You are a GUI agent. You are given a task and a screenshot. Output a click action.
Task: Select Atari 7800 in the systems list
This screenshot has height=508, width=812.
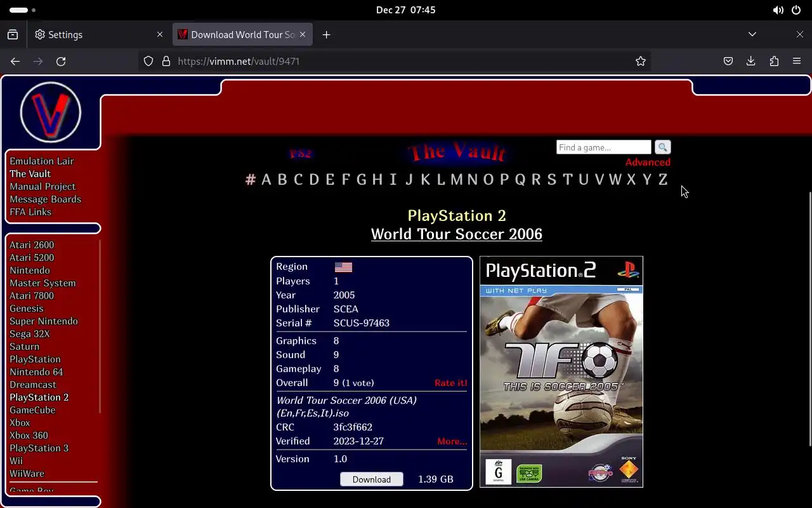(x=32, y=296)
